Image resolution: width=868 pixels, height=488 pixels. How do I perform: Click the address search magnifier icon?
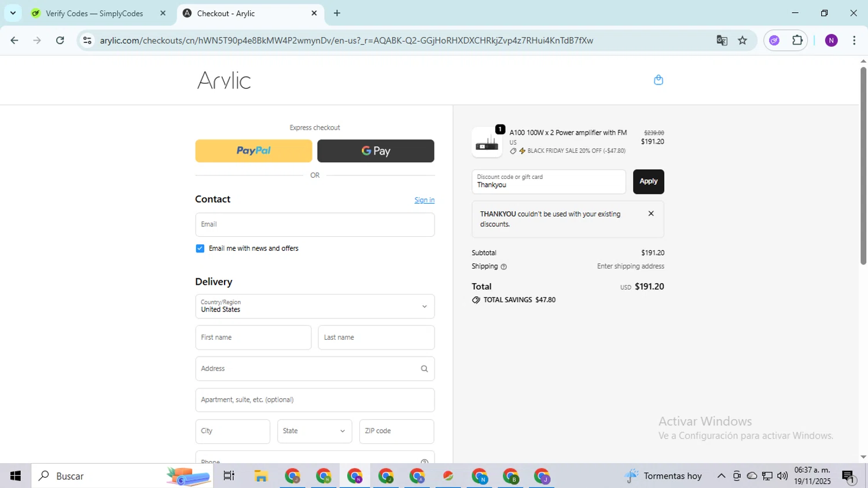[x=424, y=369]
